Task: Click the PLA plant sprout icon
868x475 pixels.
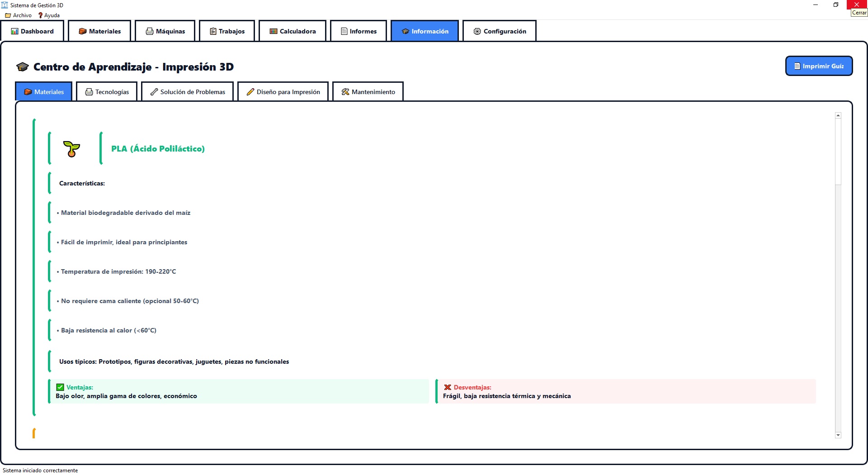Action: click(71, 149)
